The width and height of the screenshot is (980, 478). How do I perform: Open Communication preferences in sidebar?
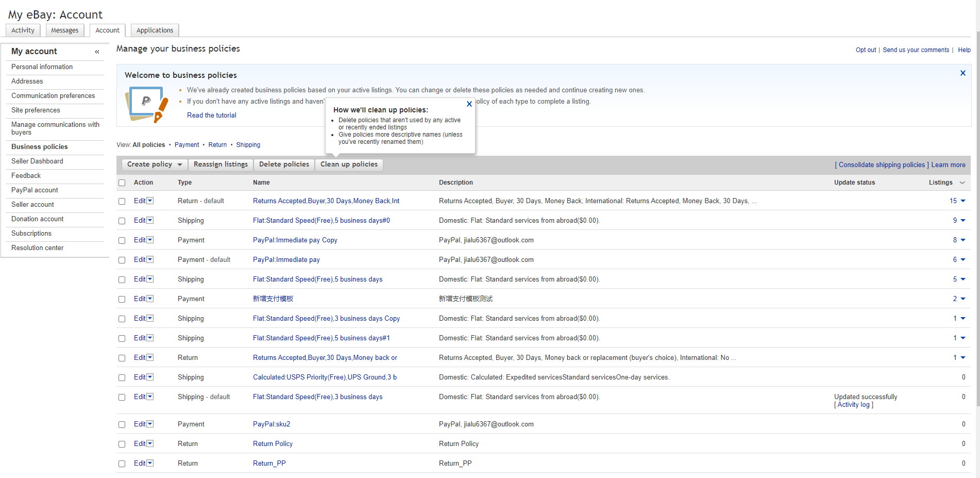tap(53, 96)
